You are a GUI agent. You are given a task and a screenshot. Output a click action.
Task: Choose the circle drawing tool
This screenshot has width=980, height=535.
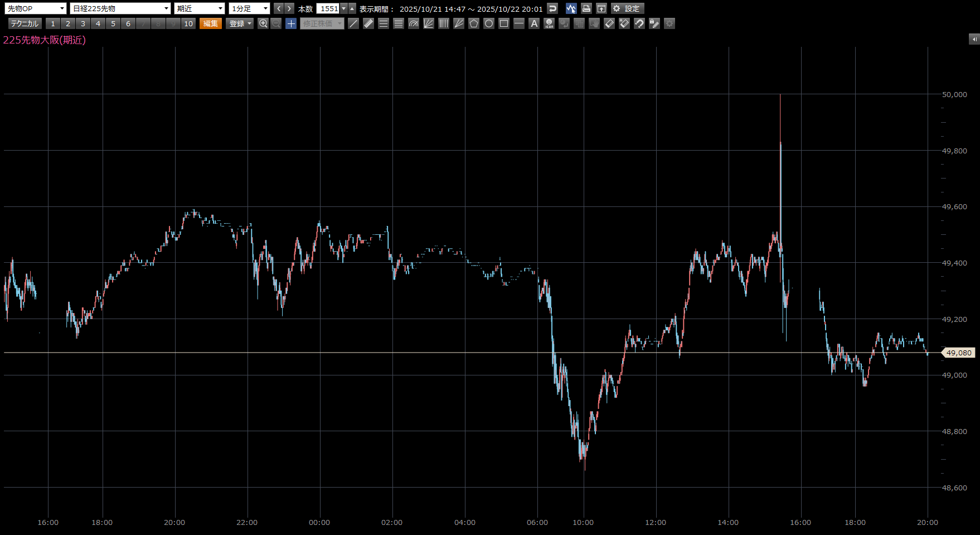click(489, 23)
